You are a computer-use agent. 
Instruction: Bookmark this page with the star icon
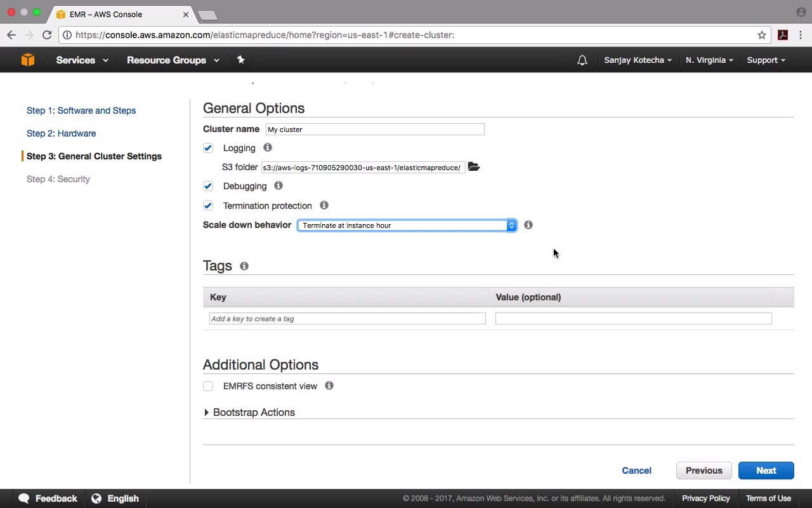tap(762, 35)
